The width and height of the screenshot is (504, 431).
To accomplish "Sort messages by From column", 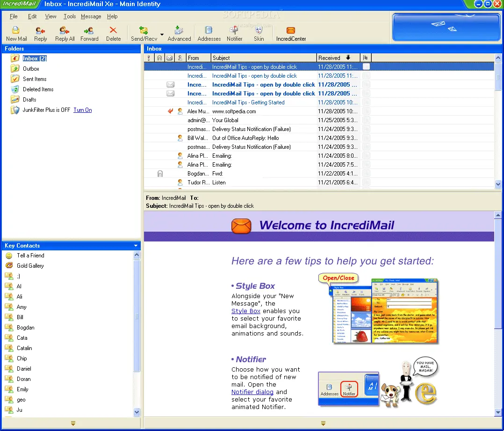I will tap(198, 58).
